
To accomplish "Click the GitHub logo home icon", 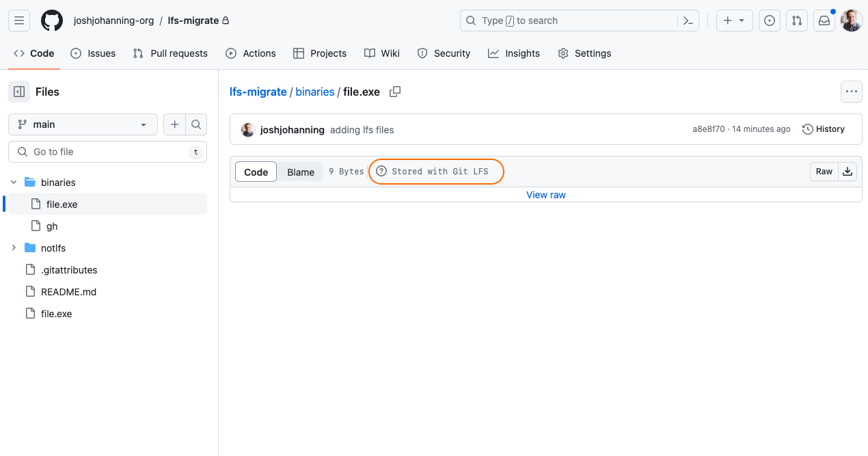I will coord(52,21).
